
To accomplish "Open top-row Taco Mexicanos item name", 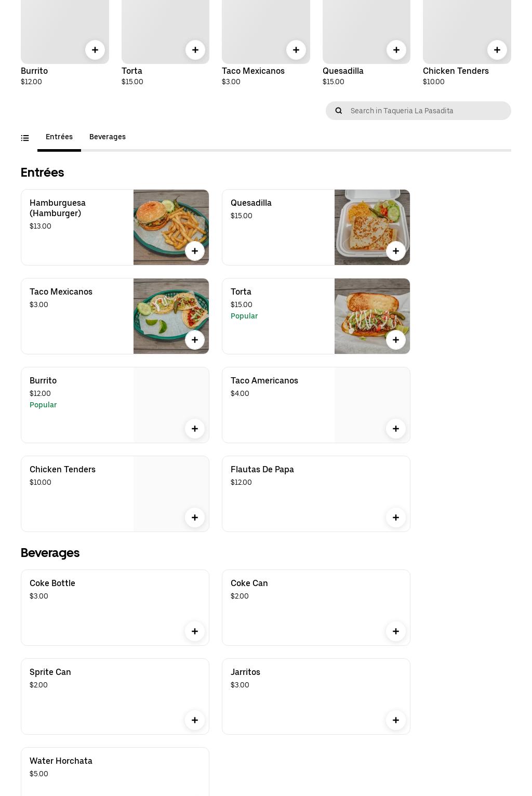I will (x=253, y=71).
